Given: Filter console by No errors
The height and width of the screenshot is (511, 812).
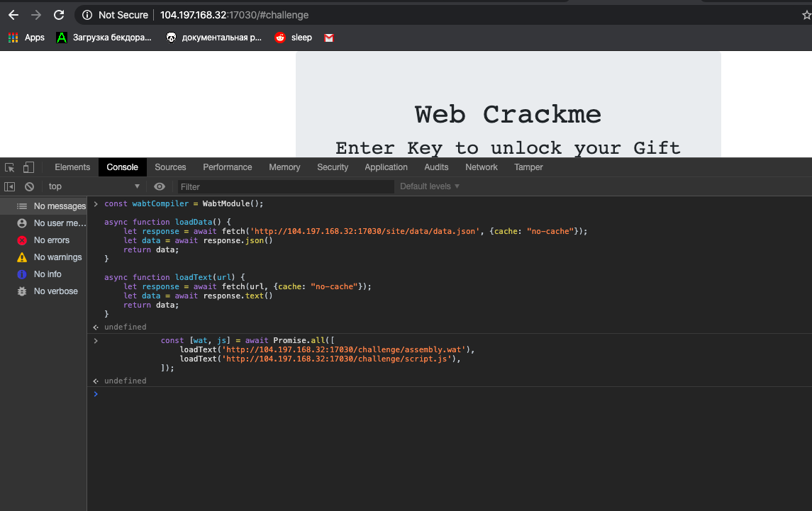Looking at the screenshot, I should [51, 240].
